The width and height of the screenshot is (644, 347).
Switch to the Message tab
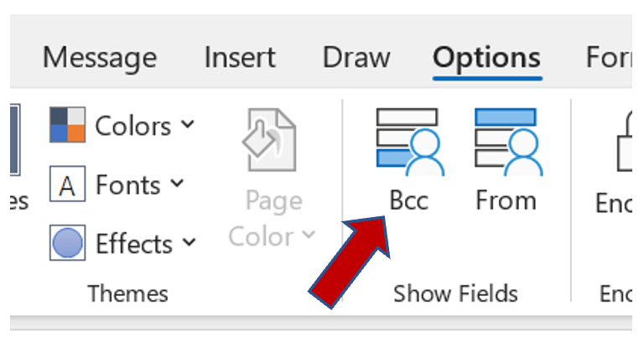[99, 58]
